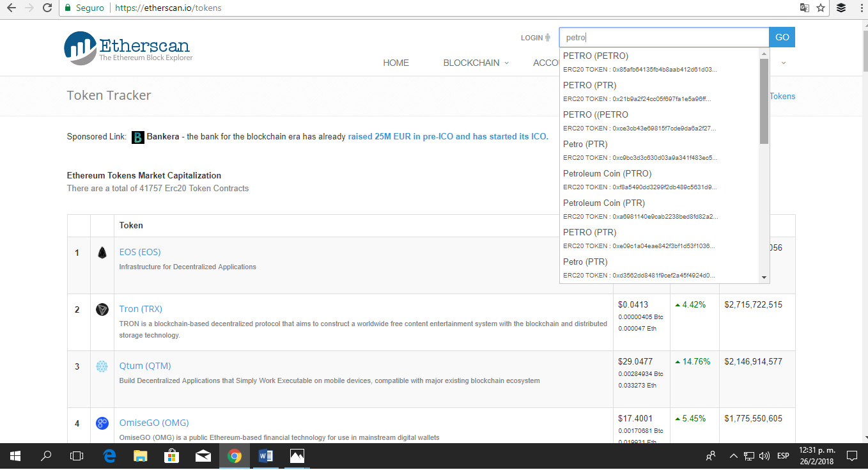Image resolution: width=868 pixels, height=470 pixels.
Task: Click the Tron token icon
Action: tap(102, 310)
